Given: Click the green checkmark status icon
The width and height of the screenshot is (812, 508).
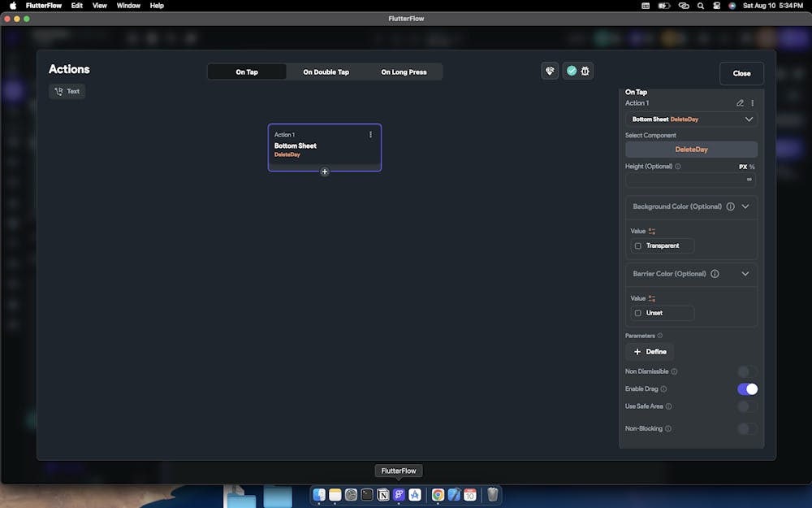Looking at the screenshot, I should click(x=572, y=71).
